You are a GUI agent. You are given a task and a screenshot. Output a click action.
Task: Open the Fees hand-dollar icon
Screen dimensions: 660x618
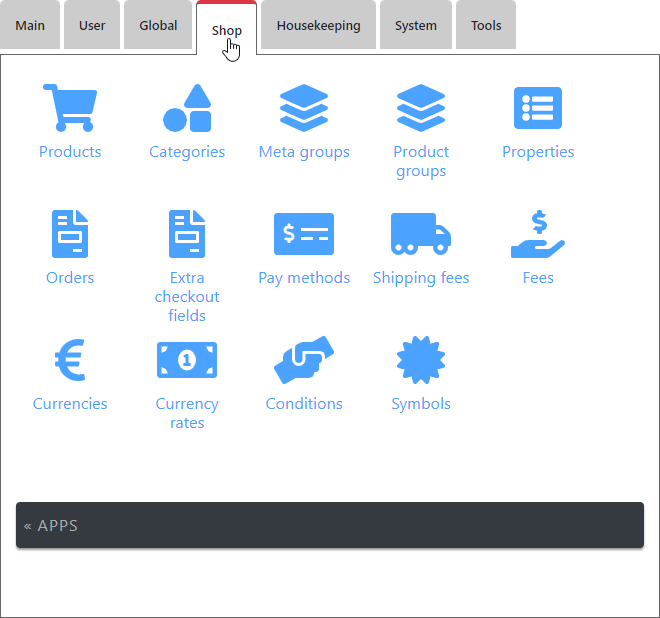pos(538,234)
